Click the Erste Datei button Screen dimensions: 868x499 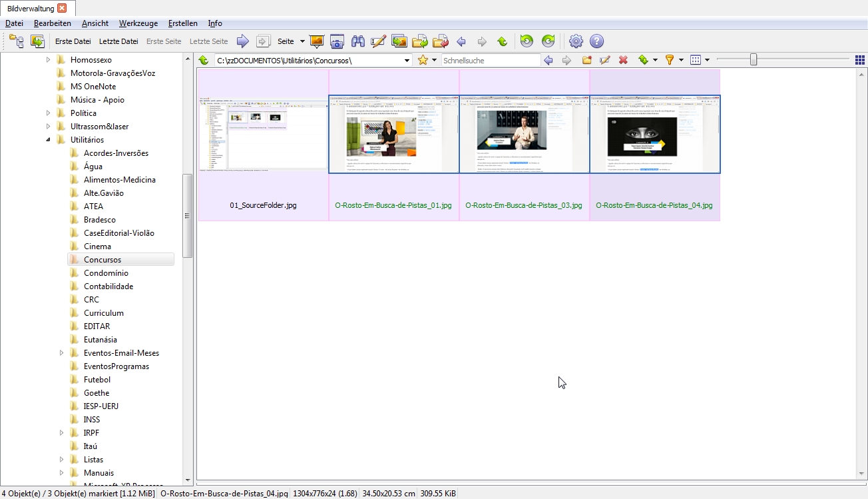coord(73,41)
